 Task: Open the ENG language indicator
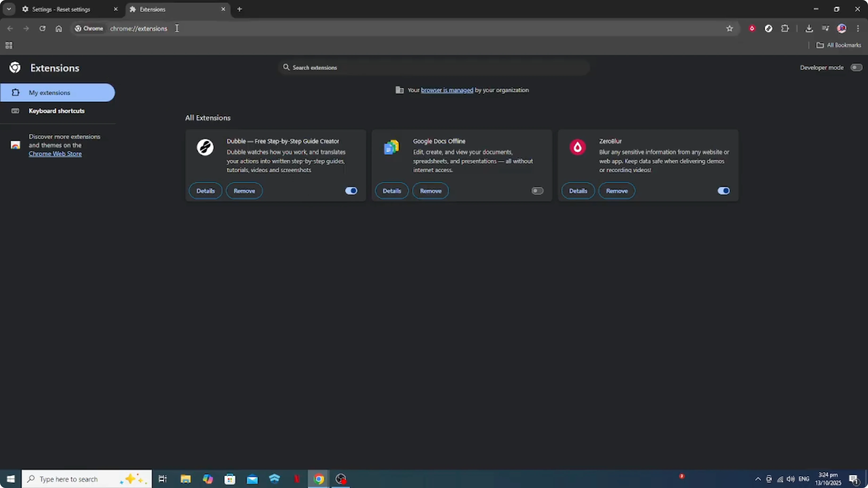tap(804, 479)
